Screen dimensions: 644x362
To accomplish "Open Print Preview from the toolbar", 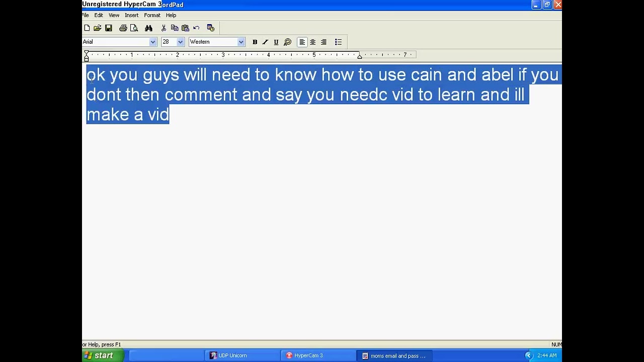I will (134, 28).
